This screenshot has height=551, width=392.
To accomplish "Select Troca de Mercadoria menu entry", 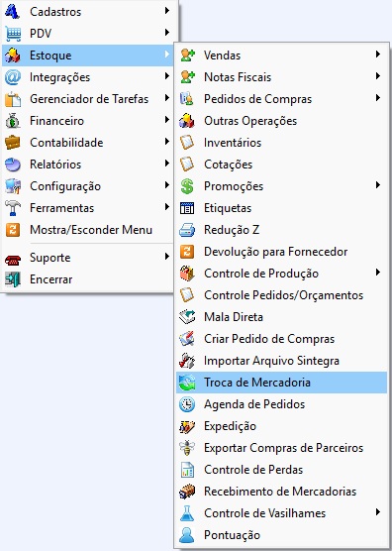I will (281, 383).
